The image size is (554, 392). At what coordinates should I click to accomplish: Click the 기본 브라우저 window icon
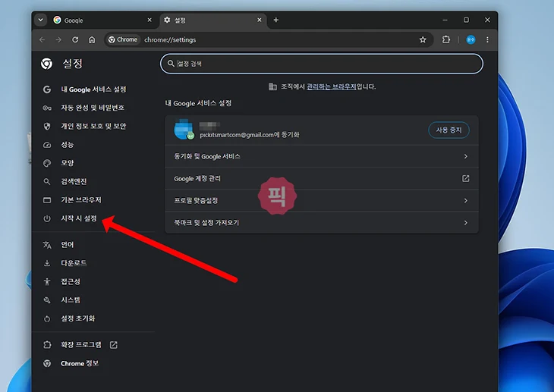(x=47, y=200)
